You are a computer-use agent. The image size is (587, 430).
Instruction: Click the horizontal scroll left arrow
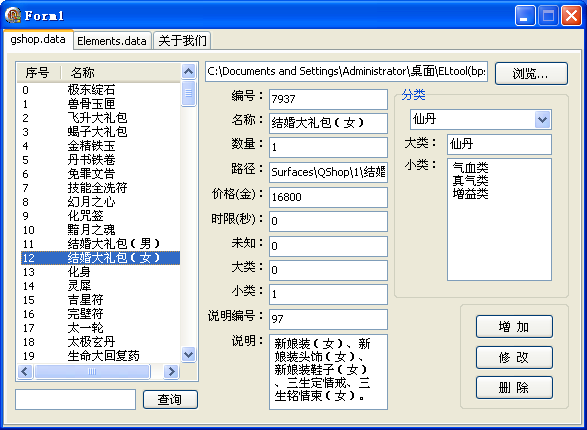click(25, 371)
